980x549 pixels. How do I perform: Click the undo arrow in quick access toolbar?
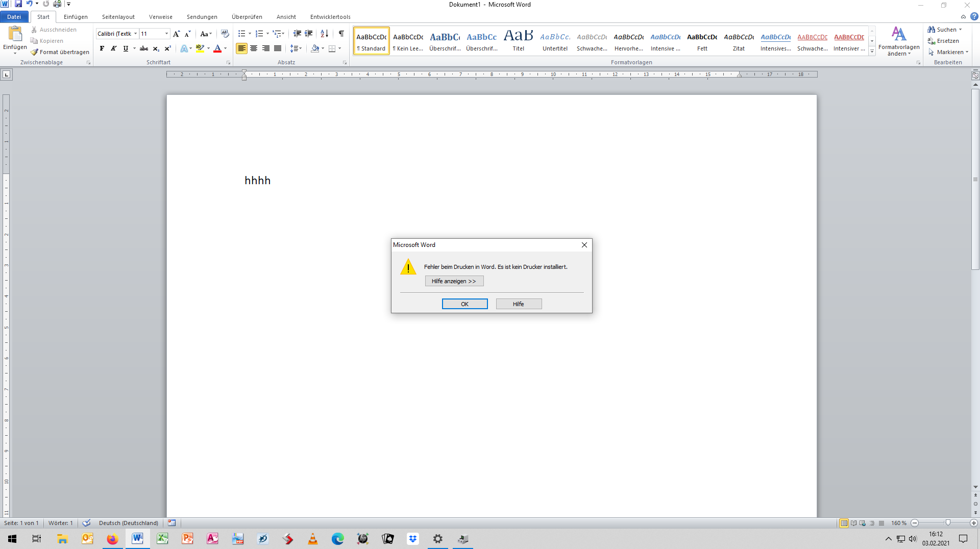(30, 4)
